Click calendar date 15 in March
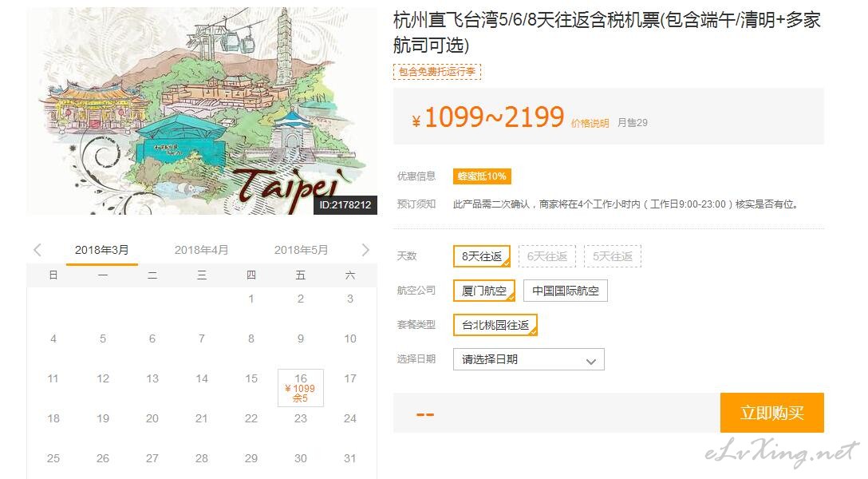The width and height of the screenshot is (868, 479). 251,378
